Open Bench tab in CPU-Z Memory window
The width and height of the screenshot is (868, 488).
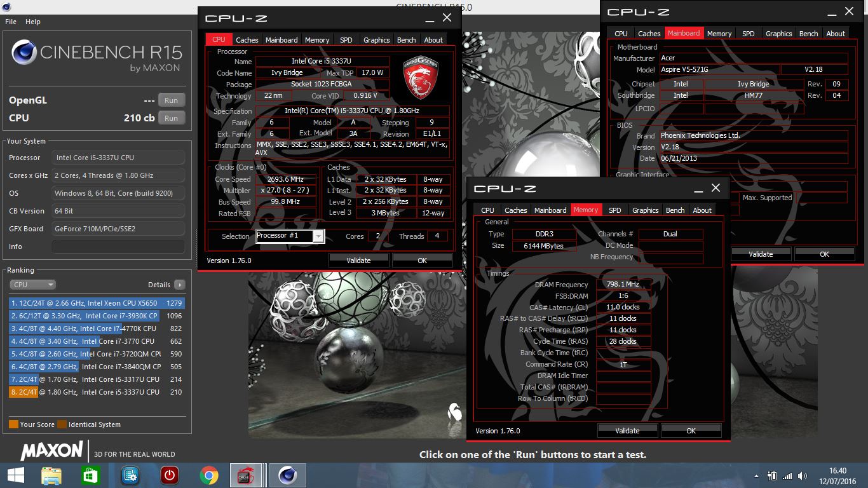pos(675,210)
